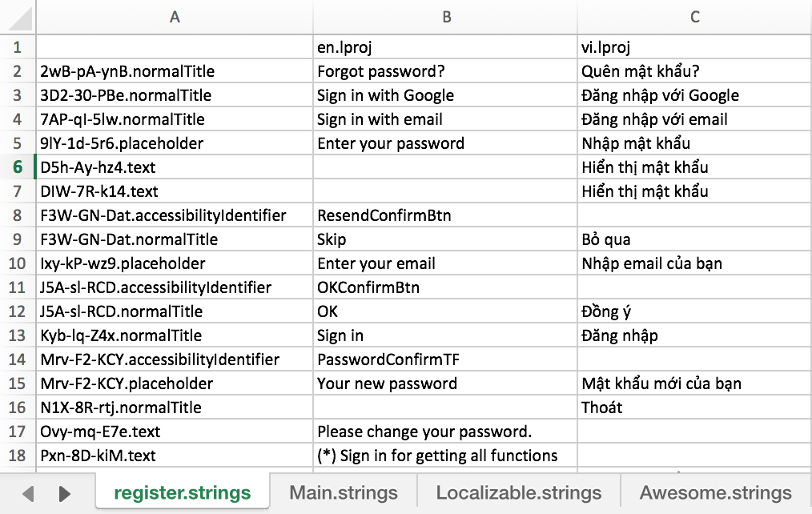
Task: Click the empty cell B6
Action: (444, 167)
